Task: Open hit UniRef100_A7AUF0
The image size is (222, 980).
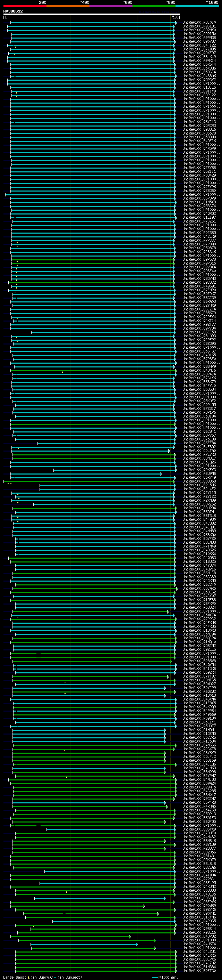Action: [x=199, y=833]
